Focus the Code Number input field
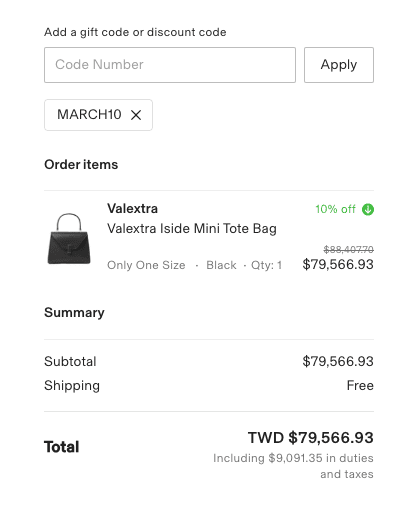This screenshot has width=411, height=524. [x=170, y=65]
